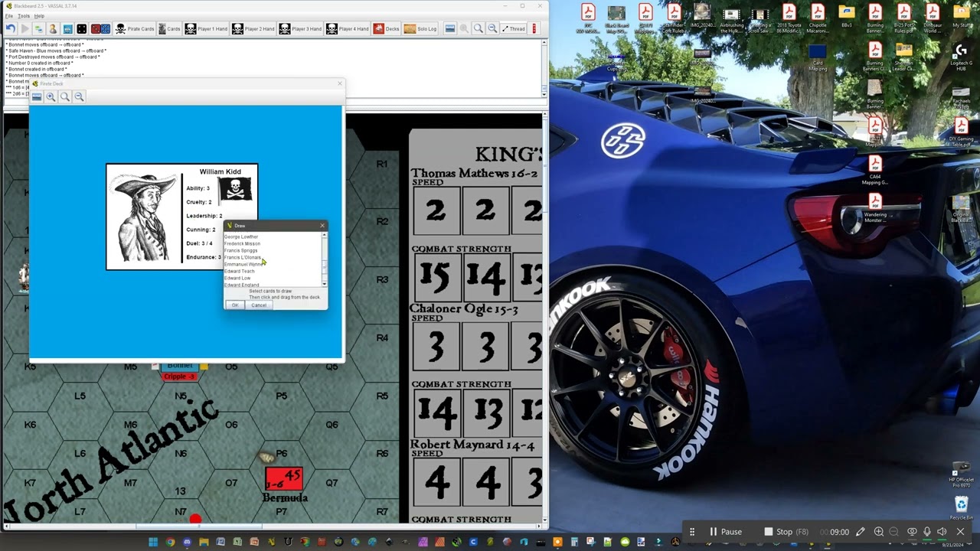Show Player 1 Hand
The height and width of the screenshot is (551, 980).
pyautogui.click(x=206, y=29)
